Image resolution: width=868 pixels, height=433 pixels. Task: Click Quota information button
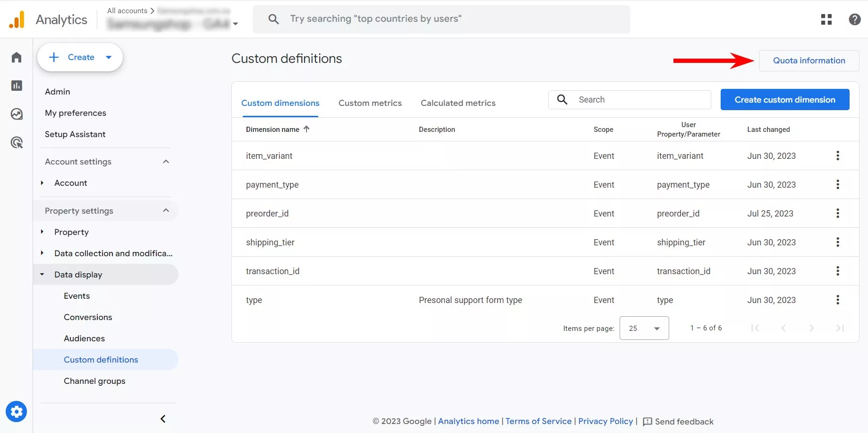pyautogui.click(x=809, y=61)
